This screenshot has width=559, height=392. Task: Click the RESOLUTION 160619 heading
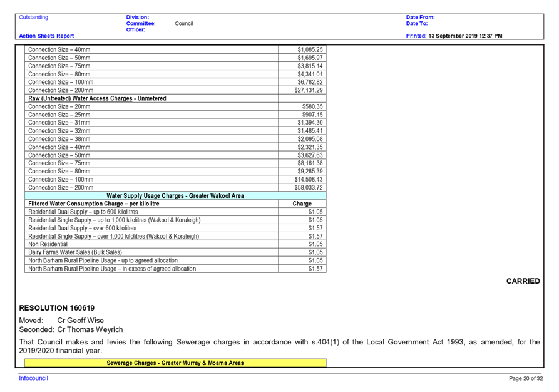[57, 308]
